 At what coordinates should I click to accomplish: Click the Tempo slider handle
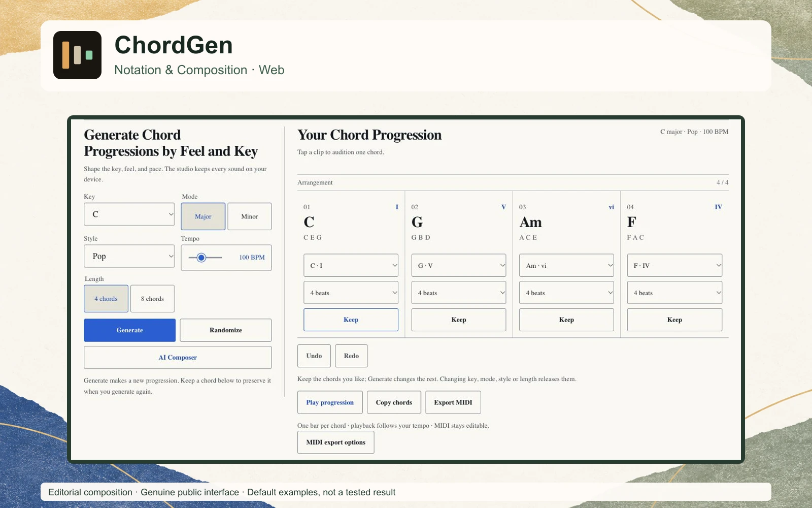point(201,258)
